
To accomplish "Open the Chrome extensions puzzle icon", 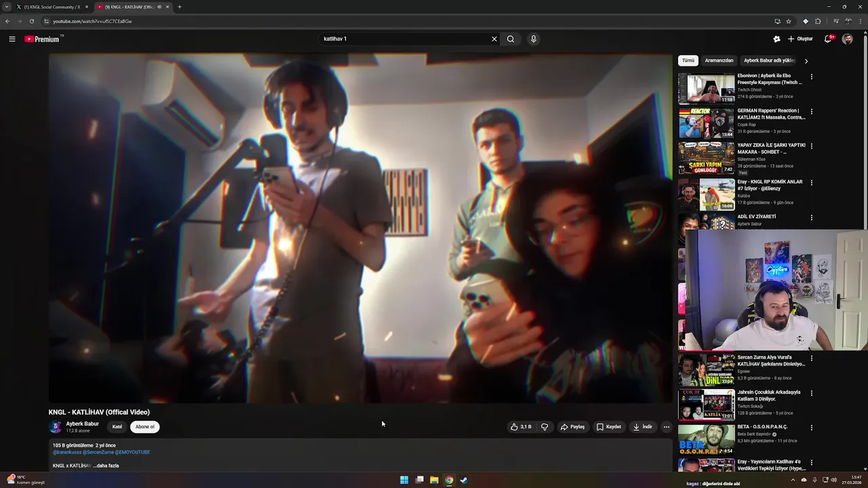I will (818, 22).
